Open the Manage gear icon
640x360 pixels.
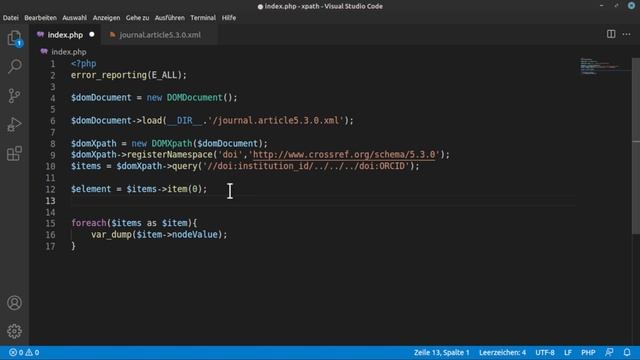pyautogui.click(x=14, y=331)
